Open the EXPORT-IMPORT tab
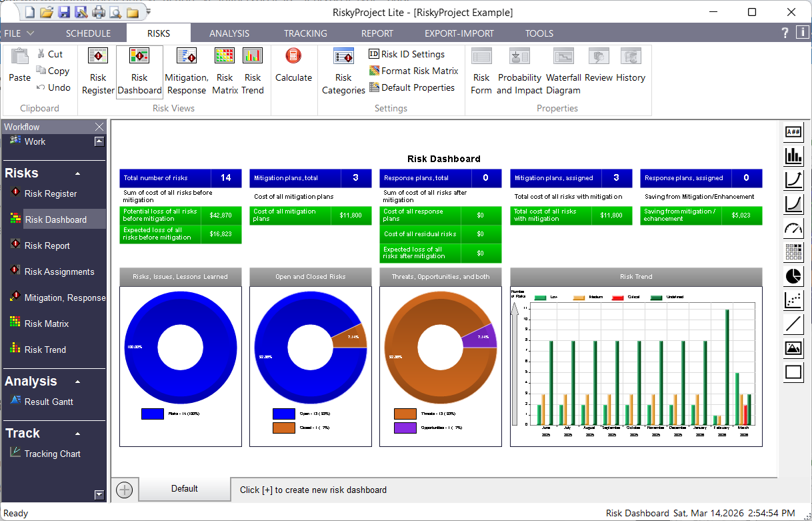 point(459,33)
